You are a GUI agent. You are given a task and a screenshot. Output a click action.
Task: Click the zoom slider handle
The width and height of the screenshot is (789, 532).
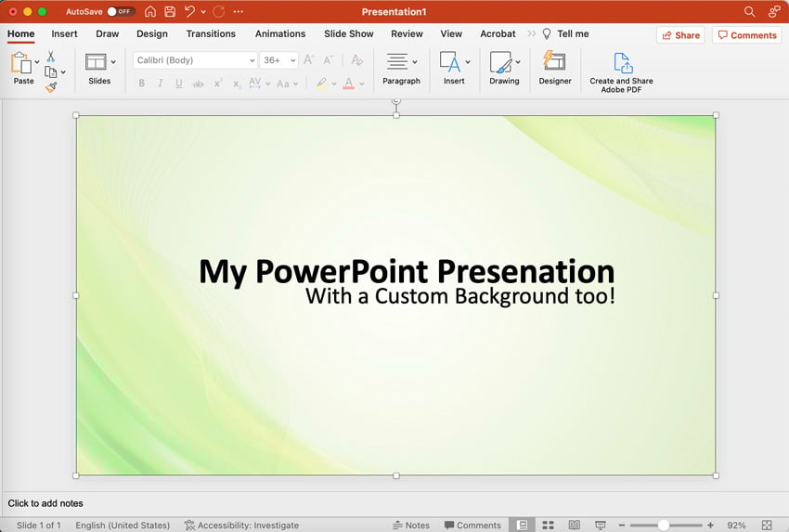663,526
